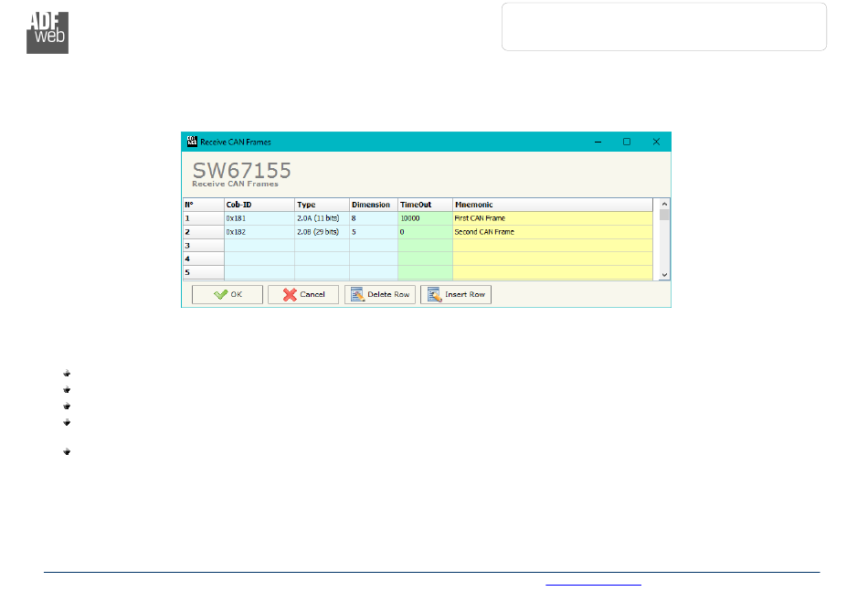This screenshot has width=868, height=602.
Task: Select Dimension cell with value 5
Action: tap(373, 232)
